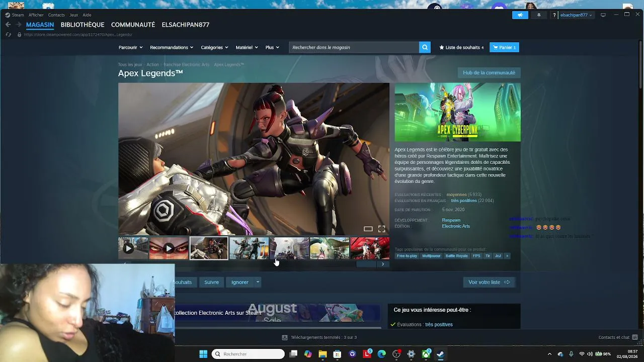The width and height of the screenshot is (644, 362).
Task: Open the elsachipan877 account dropdown
Action: 576,15
